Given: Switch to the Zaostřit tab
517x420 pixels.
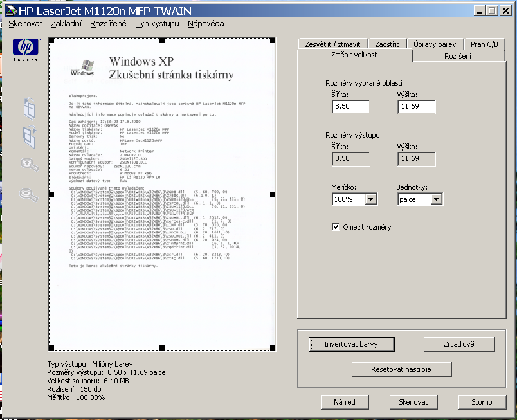Looking at the screenshot, I should click(386, 44).
